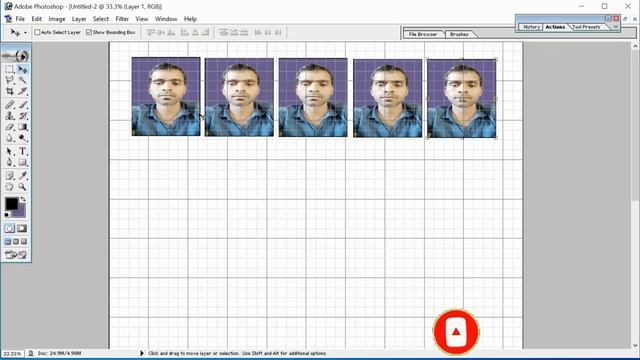Image resolution: width=640 pixels, height=360 pixels.
Task: Select the Crop tool
Action: click(10, 91)
